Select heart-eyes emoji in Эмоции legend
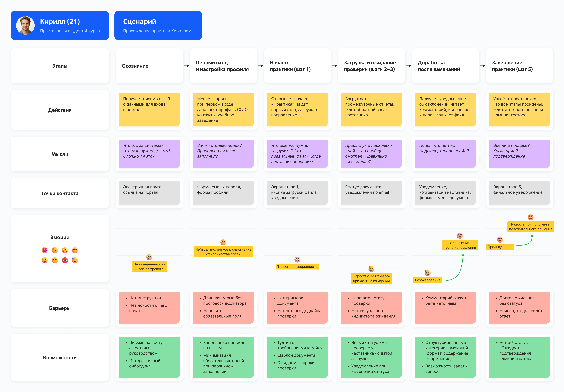This screenshot has height=392, width=564. pos(45,250)
